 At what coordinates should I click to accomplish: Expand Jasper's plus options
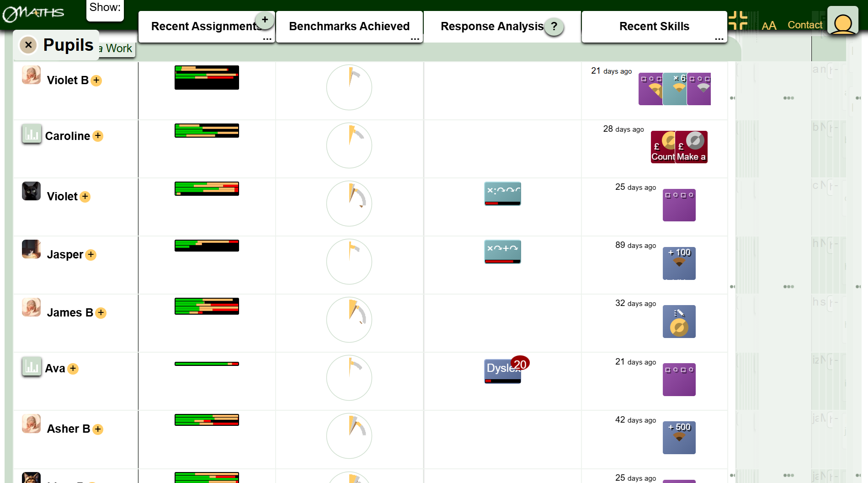click(x=91, y=255)
